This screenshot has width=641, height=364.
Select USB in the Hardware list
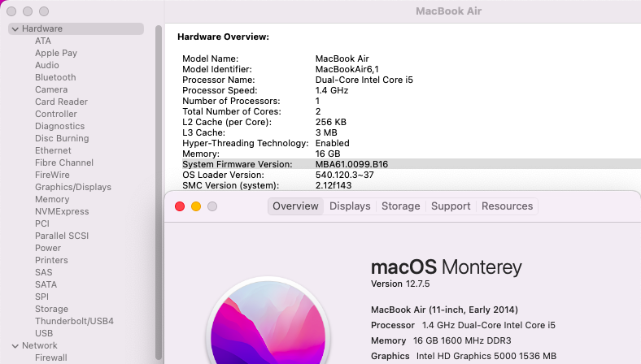click(x=44, y=333)
